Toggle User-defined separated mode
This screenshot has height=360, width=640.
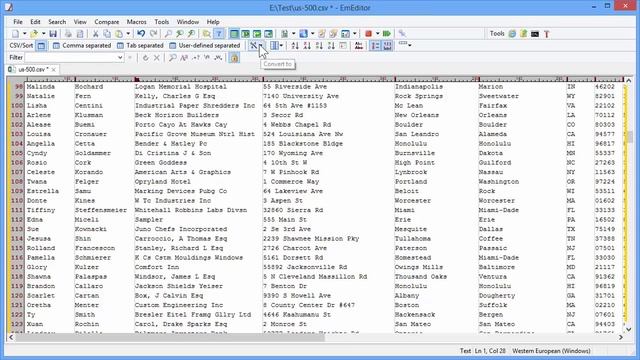[x=205, y=46]
